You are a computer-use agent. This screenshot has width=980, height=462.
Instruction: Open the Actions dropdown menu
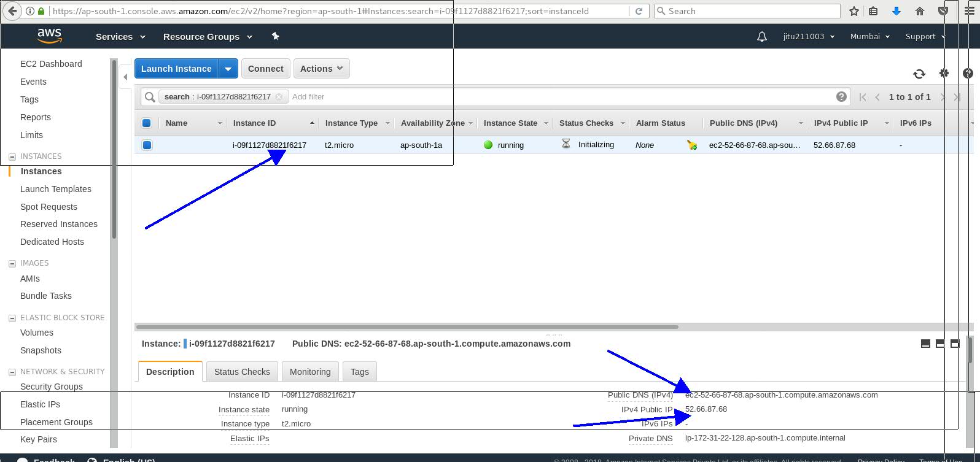322,69
